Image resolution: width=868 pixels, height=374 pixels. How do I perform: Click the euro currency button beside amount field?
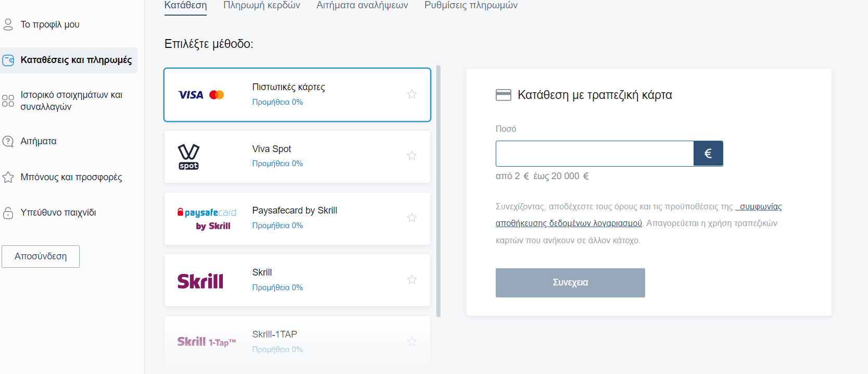pos(708,154)
